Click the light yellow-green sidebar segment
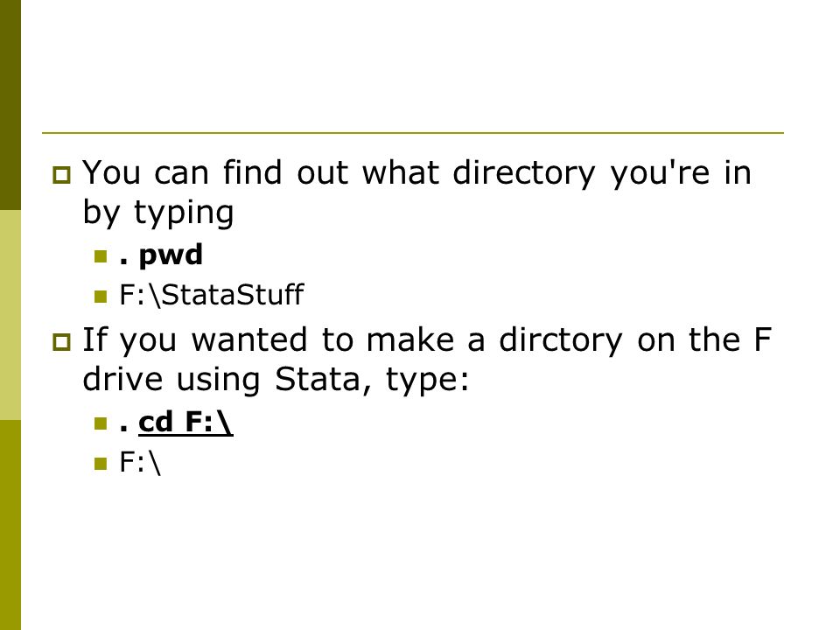Image resolution: width=840 pixels, height=630 pixels. point(10,315)
